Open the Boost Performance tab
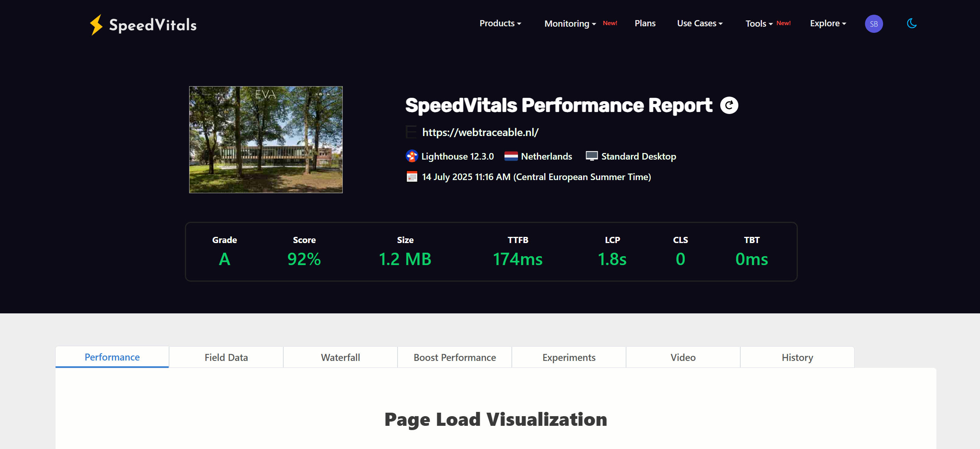This screenshot has height=449, width=980. [455, 357]
